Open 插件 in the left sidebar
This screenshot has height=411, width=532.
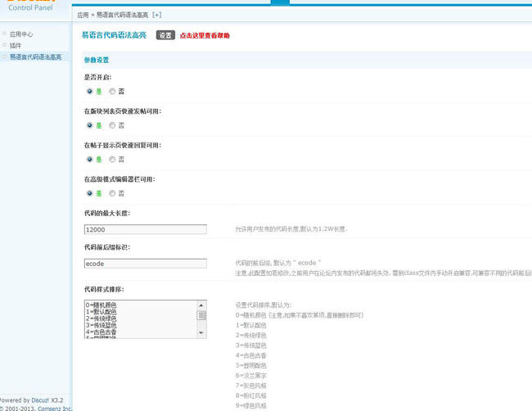[x=16, y=46]
